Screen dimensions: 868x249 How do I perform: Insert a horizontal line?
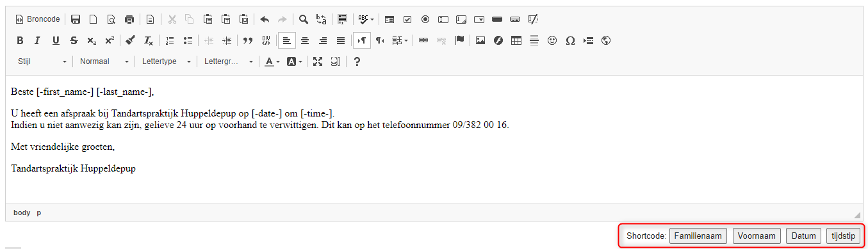coord(534,40)
